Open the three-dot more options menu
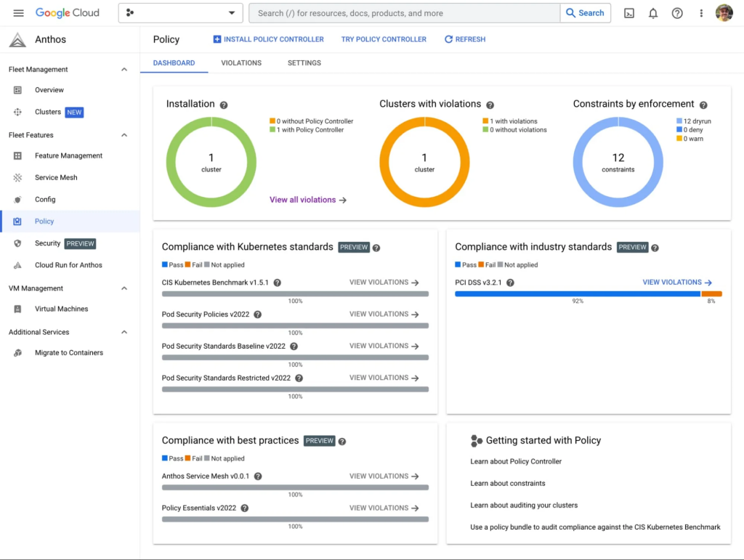This screenshot has width=744, height=560. (701, 13)
